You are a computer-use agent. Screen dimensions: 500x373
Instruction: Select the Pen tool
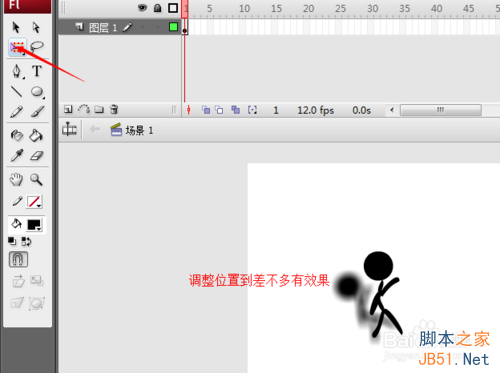[17, 71]
